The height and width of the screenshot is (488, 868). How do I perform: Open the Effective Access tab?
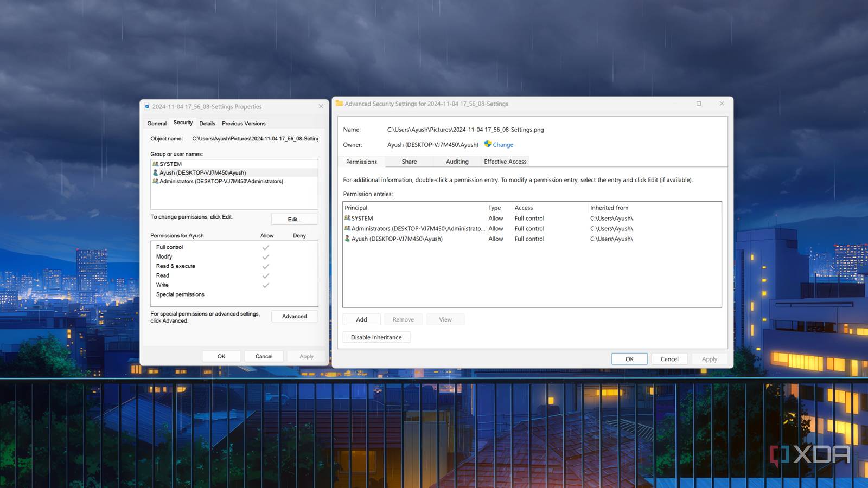505,162
